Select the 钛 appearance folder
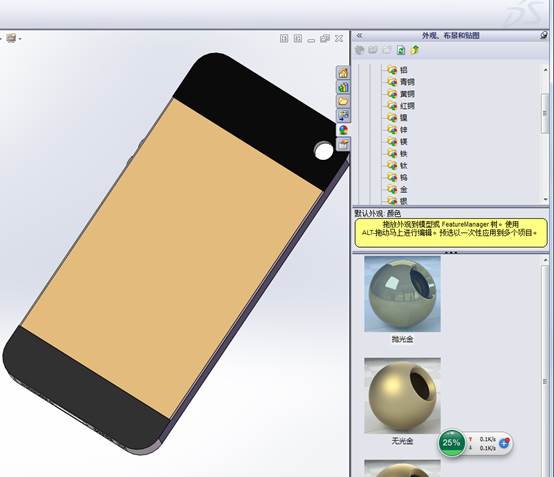 [x=397, y=165]
